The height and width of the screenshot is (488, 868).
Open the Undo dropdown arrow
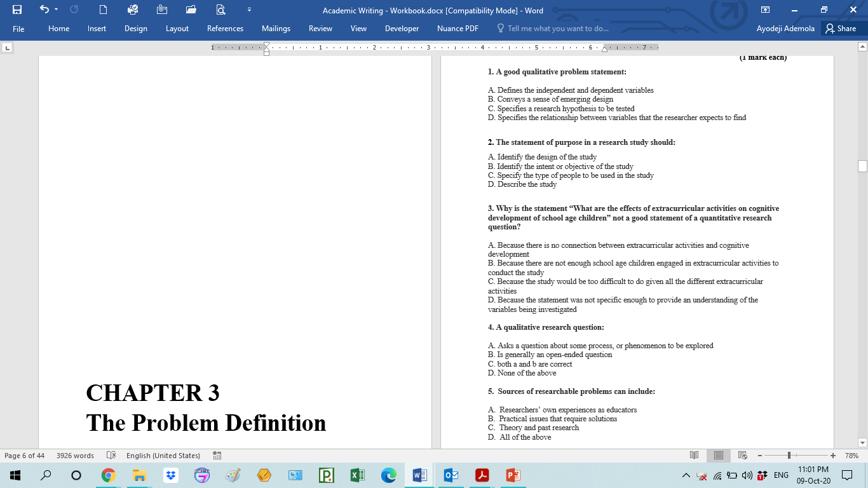56,10
